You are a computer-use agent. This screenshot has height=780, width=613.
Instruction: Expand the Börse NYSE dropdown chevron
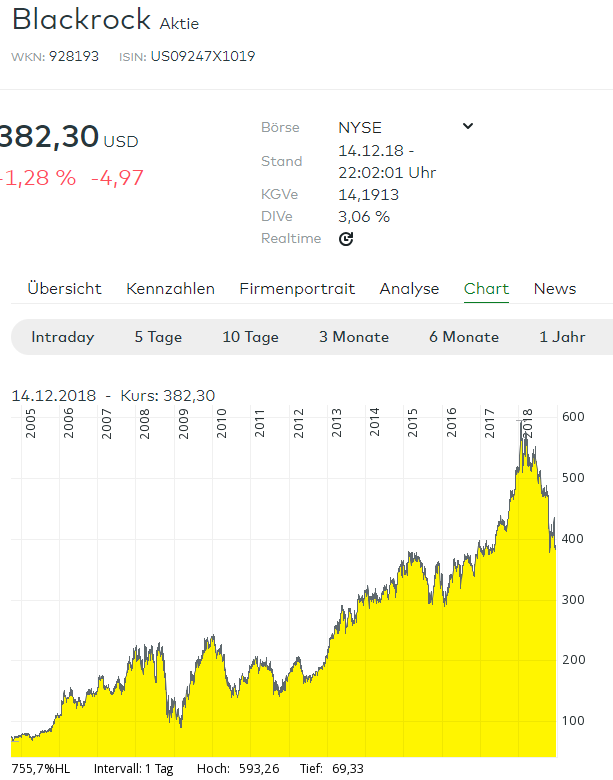point(468,126)
